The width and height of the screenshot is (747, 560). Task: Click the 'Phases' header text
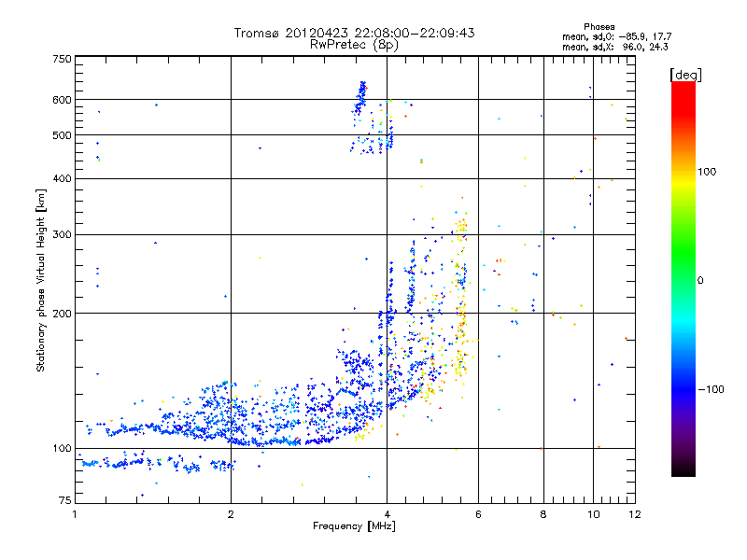[599, 27]
